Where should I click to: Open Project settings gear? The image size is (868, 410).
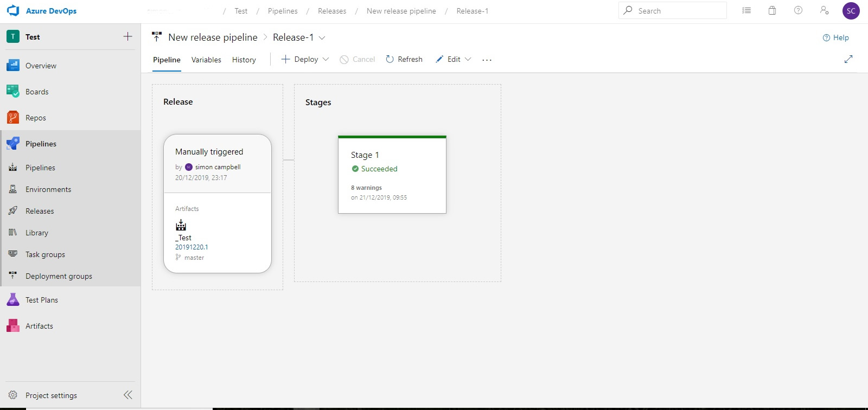13,395
